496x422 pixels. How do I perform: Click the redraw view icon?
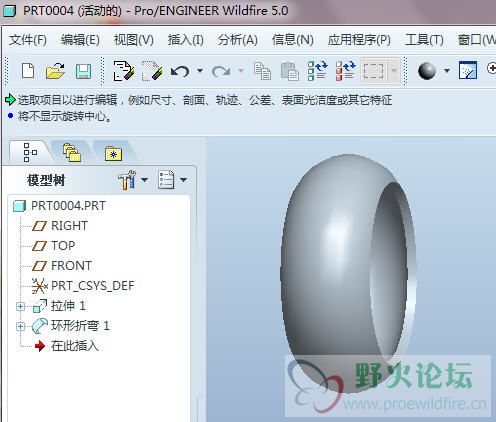(468, 70)
